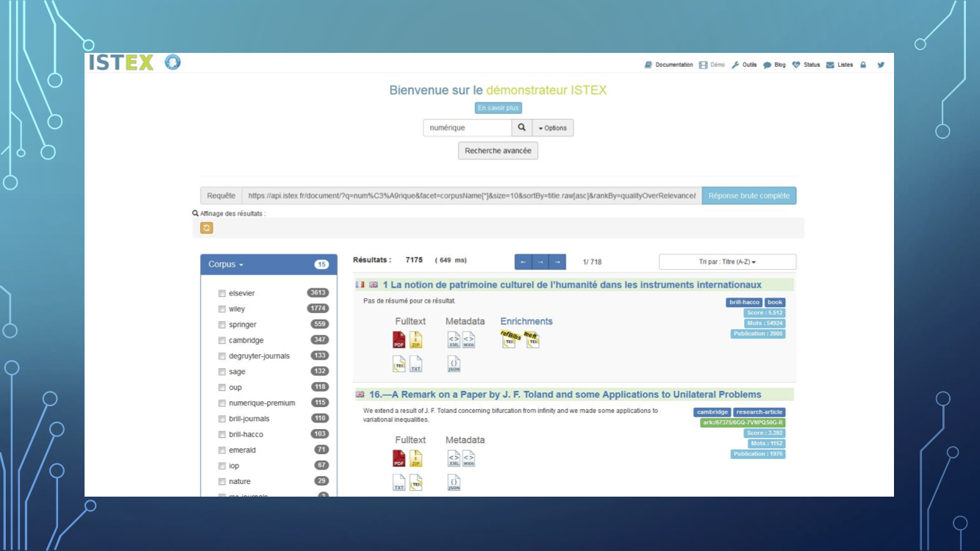The image size is (980, 551).
Task: Click the 'Recherche avancée' button
Action: 498,151
